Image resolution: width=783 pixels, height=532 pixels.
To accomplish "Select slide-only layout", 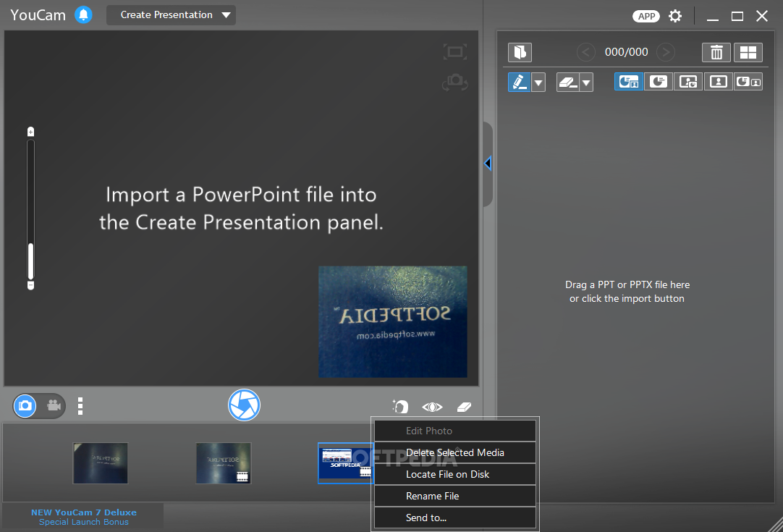I will [658, 81].
